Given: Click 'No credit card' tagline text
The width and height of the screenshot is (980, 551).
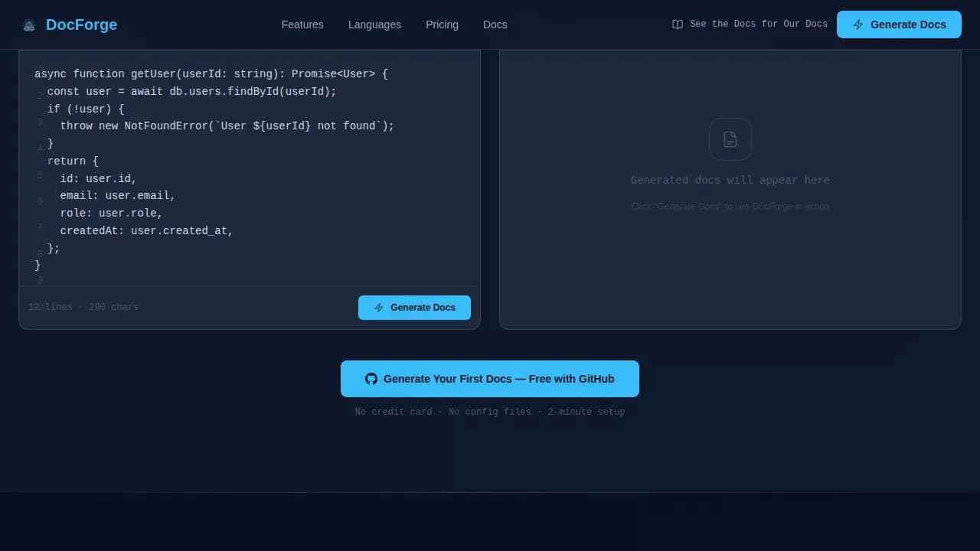Looking at the screenshot, I should (x=394, y=412).
